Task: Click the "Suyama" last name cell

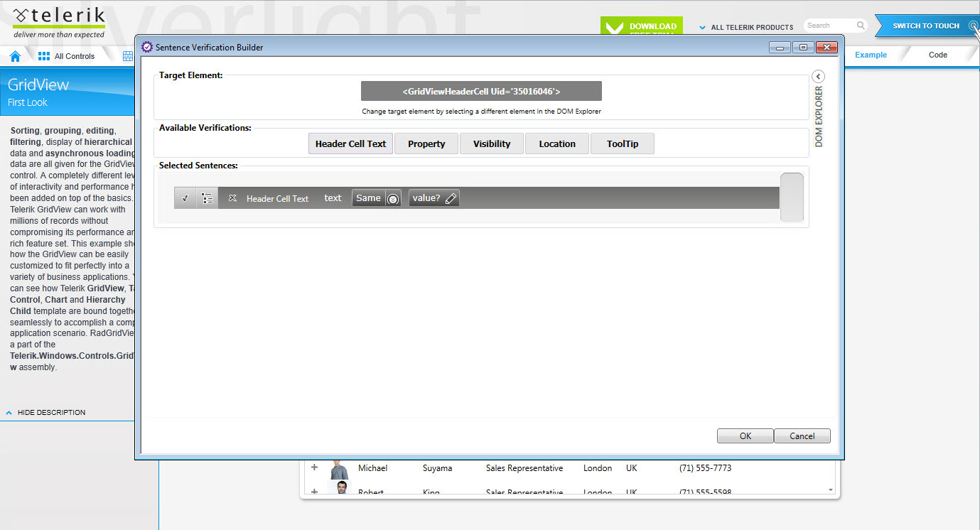Action: 437,468
